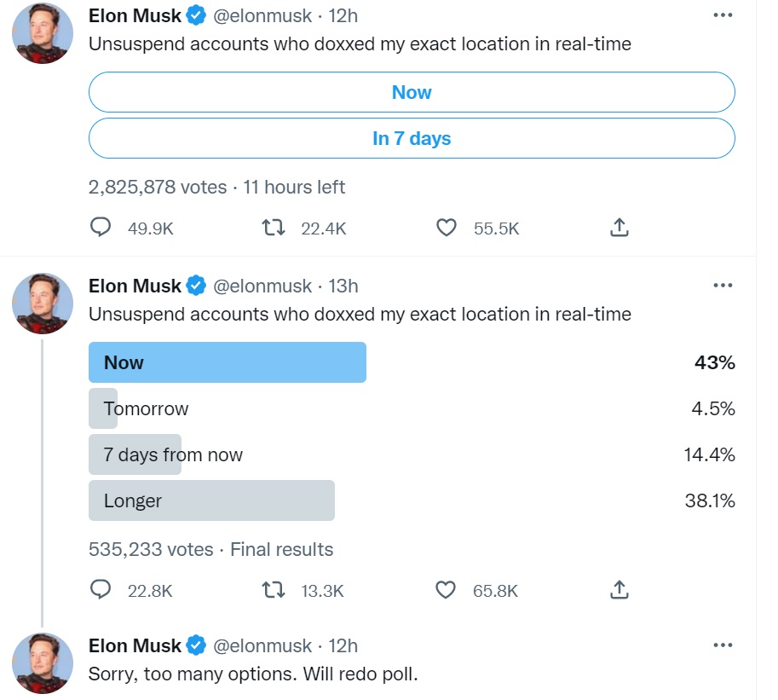
Task: Open the avatar beside the 'Sorry, too many options' tweet
Action: click(43, 663)
